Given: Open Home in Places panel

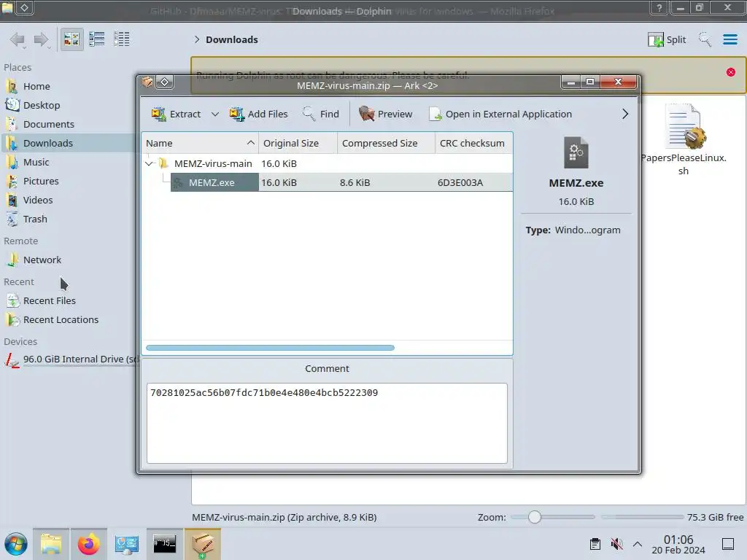Looking at the screenshot, I should [66, 86].
